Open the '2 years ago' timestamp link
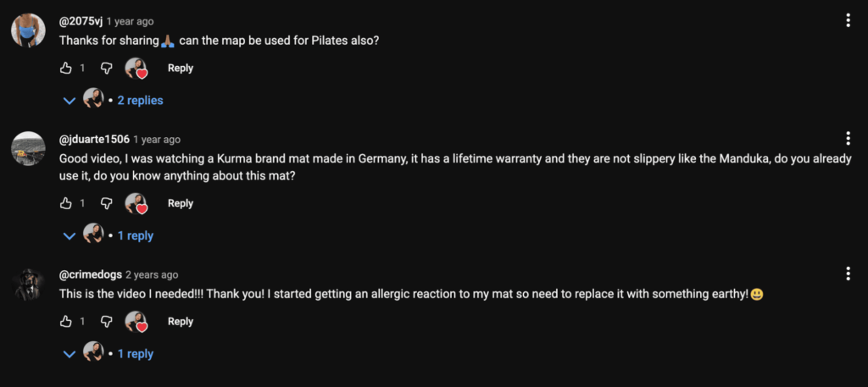 click(152, 274)
